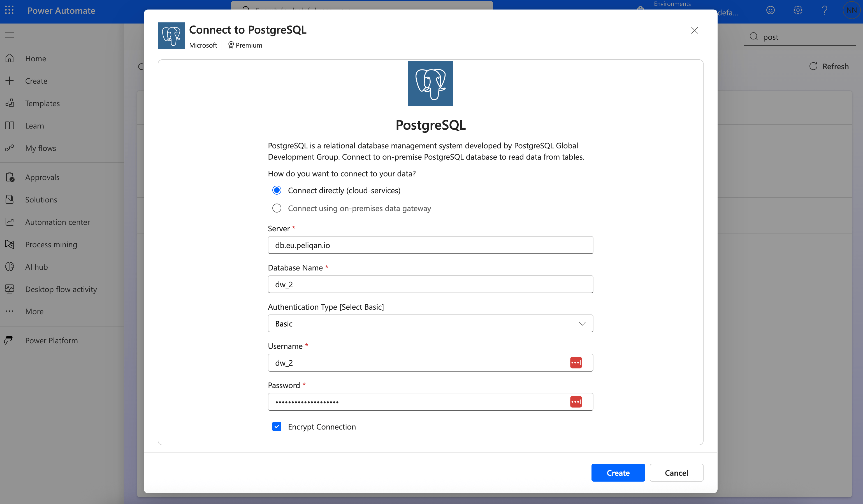Image resolution: width=863 pixels, height=504 pixels.
Task: Click the Desktop flow activity icon
Action: [x=10, y=289]
